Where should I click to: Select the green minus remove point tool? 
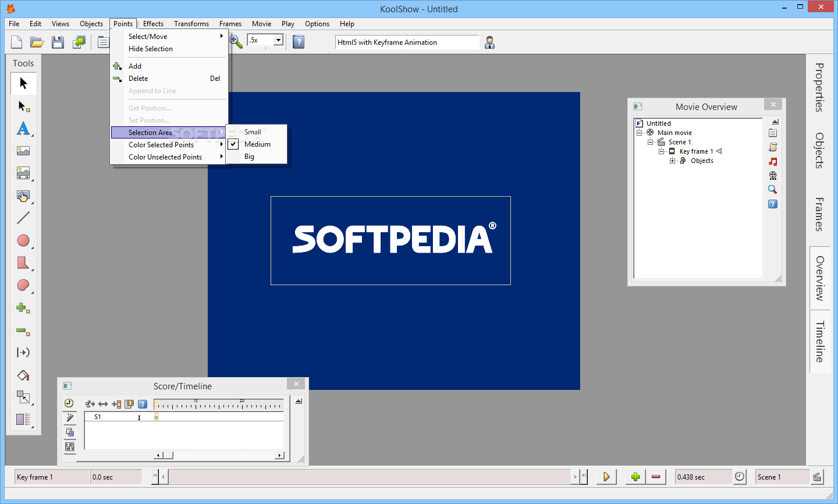pos(23,331)
